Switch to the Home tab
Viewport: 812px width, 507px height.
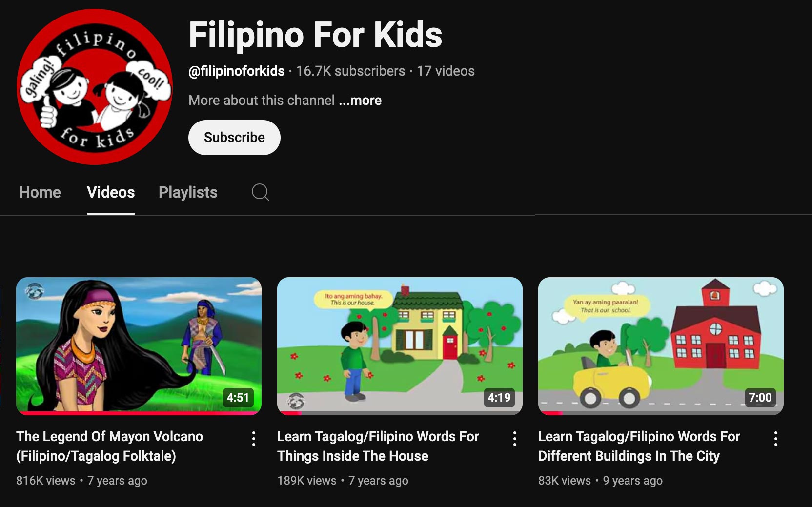tap(40, 192)
